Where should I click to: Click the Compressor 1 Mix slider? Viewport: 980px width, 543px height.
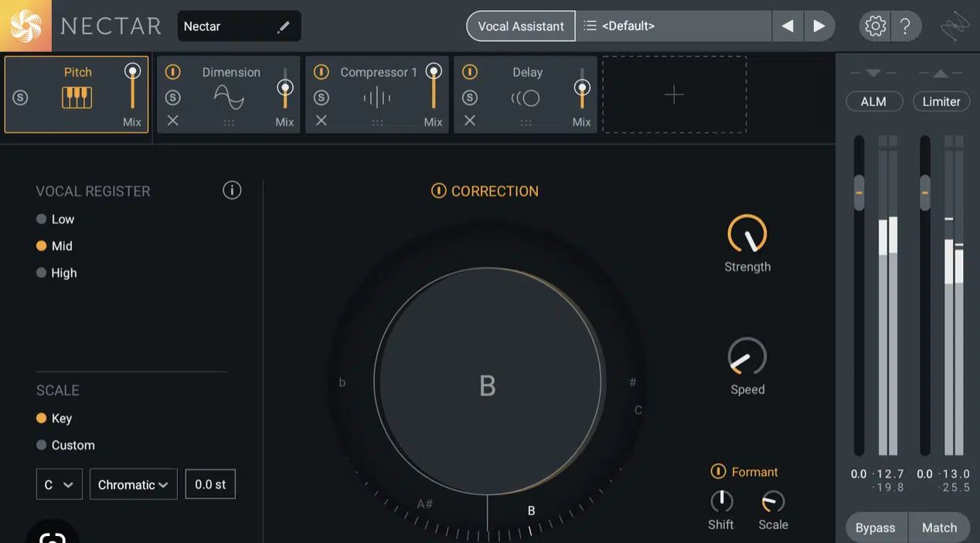click(434, 87)
